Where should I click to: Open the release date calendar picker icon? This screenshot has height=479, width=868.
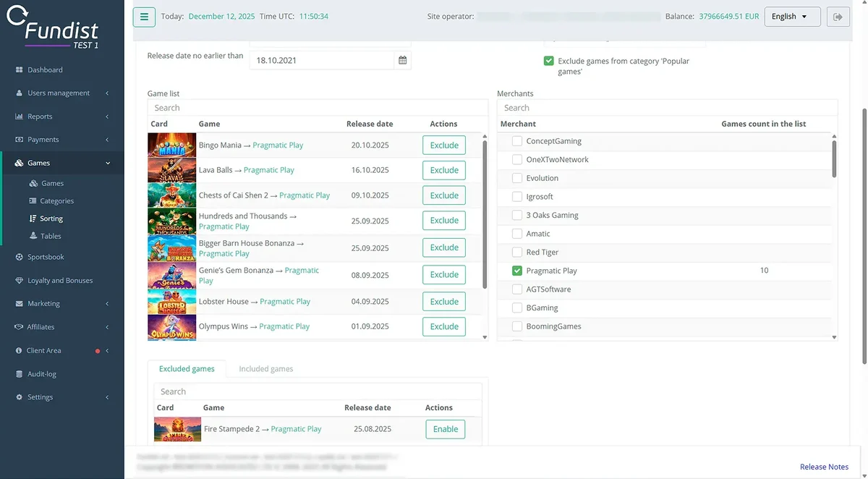coord(403,60)
